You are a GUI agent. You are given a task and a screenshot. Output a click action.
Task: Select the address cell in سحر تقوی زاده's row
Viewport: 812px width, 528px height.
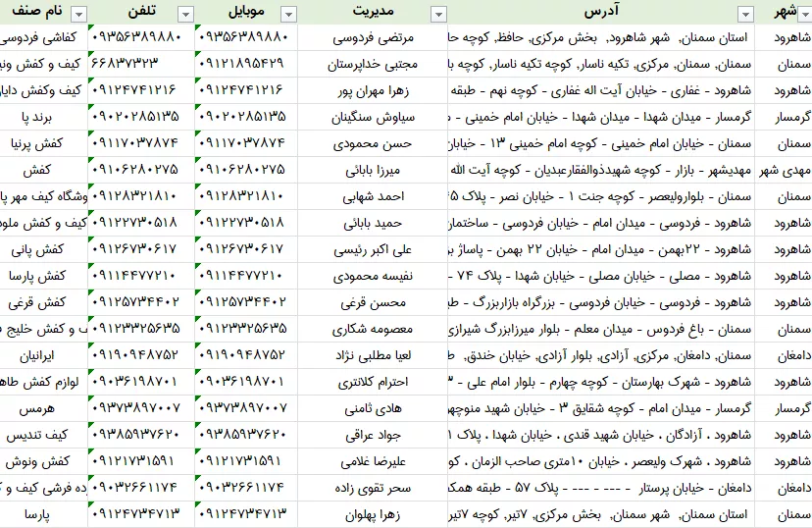point(601,488)
